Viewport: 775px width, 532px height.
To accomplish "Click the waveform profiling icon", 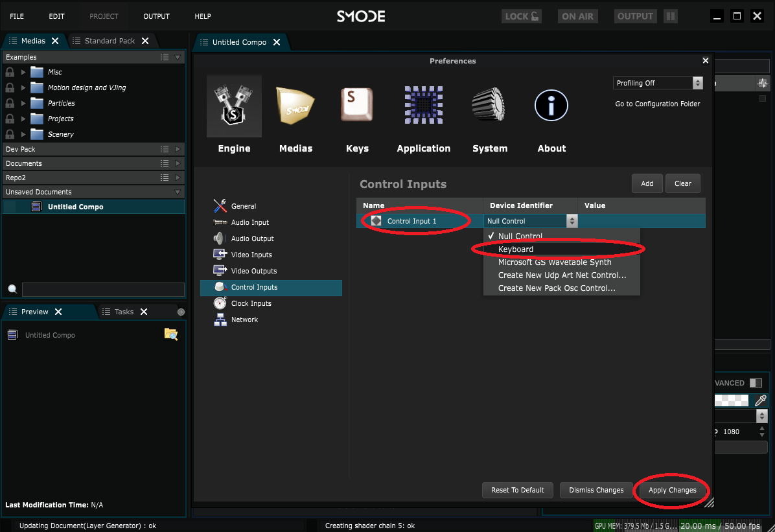I will point(763,83).
